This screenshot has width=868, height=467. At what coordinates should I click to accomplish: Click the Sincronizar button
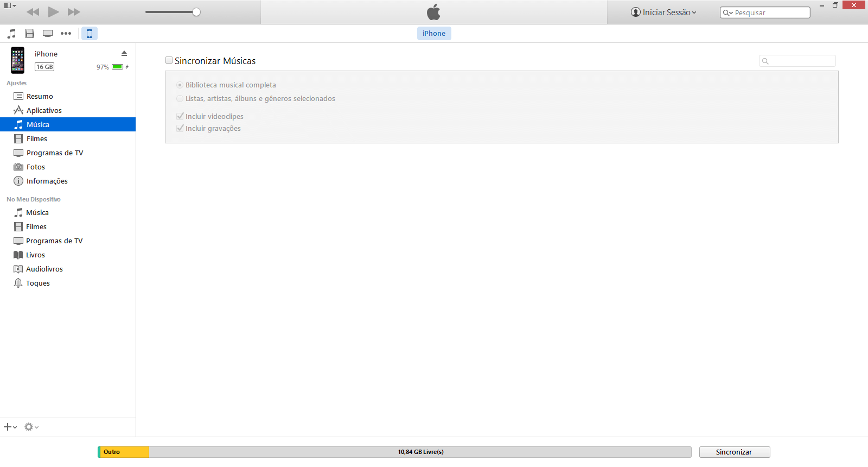click(735, 452)
